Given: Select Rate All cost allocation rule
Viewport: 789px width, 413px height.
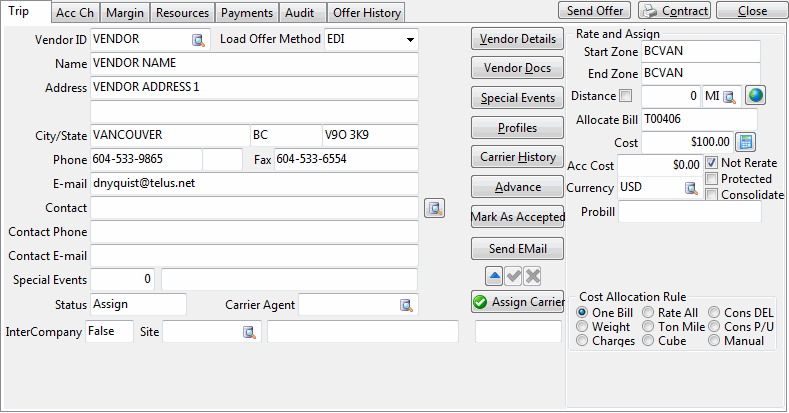Looking at the screenshot, I should pyautogui.click(x=648, y=312).
